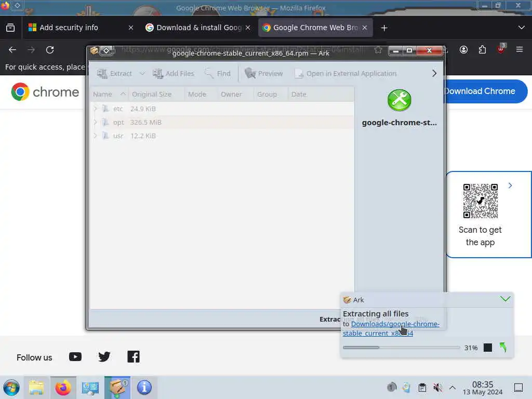Image resolution: width=532 pixels, height=399 pixels.
Task: Click the Preview button in Ark
Action: (x=263, y=73)
